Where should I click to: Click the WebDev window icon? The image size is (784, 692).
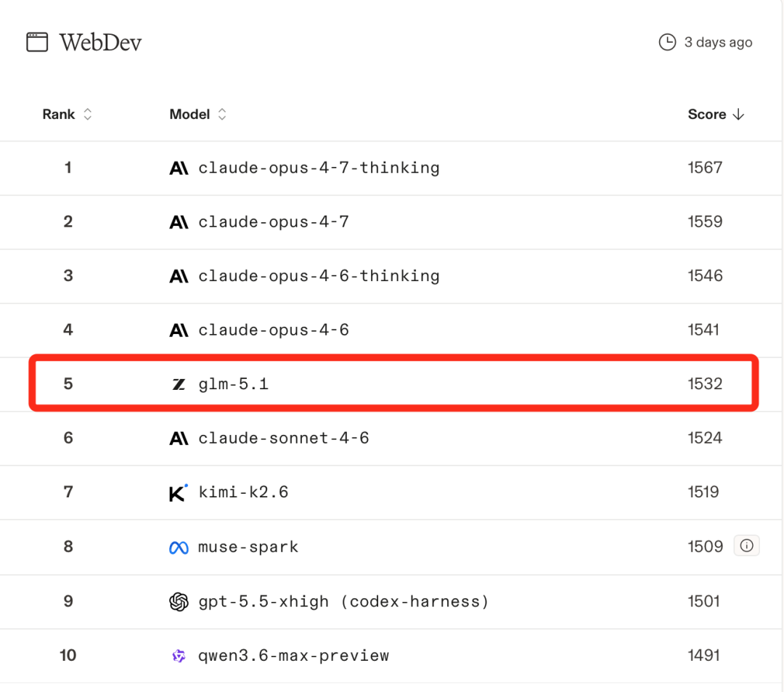coord(37,42)
